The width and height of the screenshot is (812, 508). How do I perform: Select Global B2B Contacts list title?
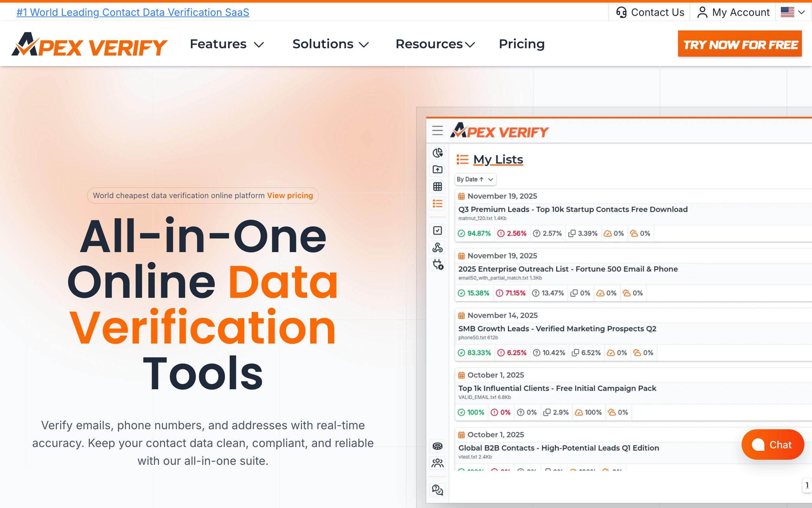tap(558, 448)
